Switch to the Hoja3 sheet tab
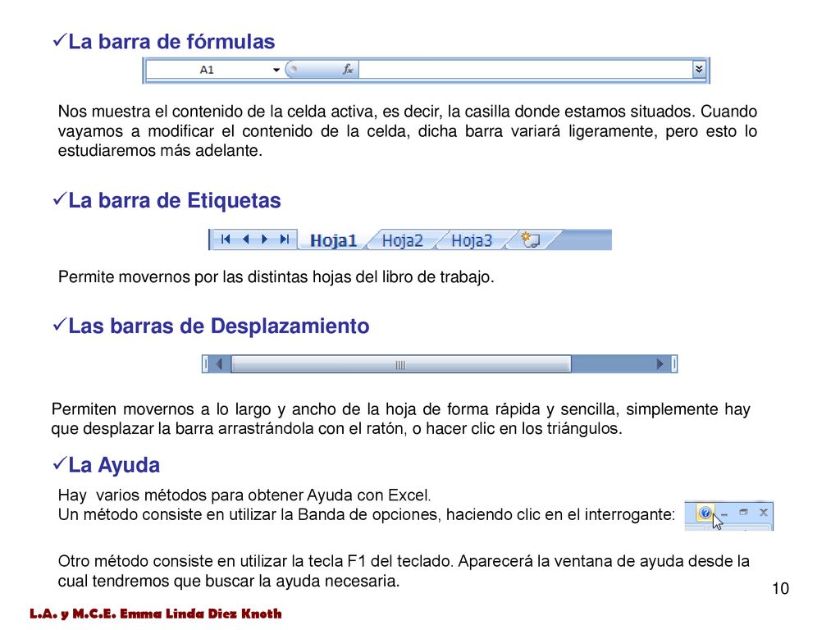This screenshot has height=630, width=840. point(472,240)
